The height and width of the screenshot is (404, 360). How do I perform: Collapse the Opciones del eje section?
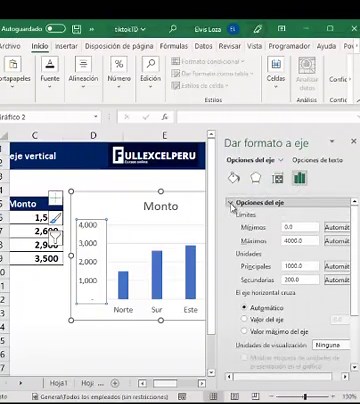click(x=230, y=202)
